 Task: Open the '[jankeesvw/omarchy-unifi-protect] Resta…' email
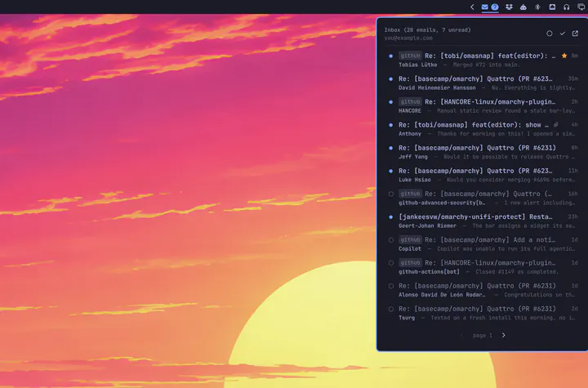coord(475,217)
